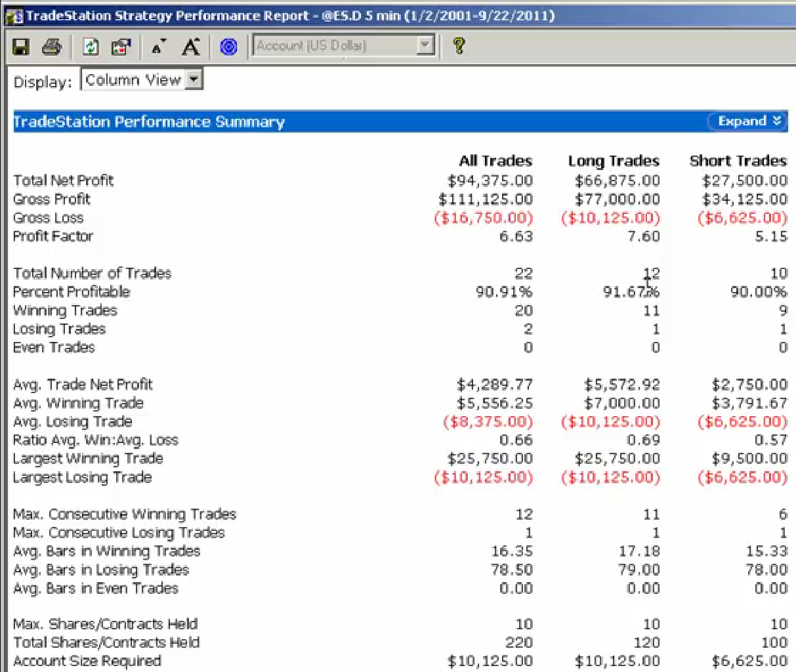This screenshot has height=672, width=796.
Task: Click the Avg. Bars in Even Trades label
Action: [x=96, y=589]
